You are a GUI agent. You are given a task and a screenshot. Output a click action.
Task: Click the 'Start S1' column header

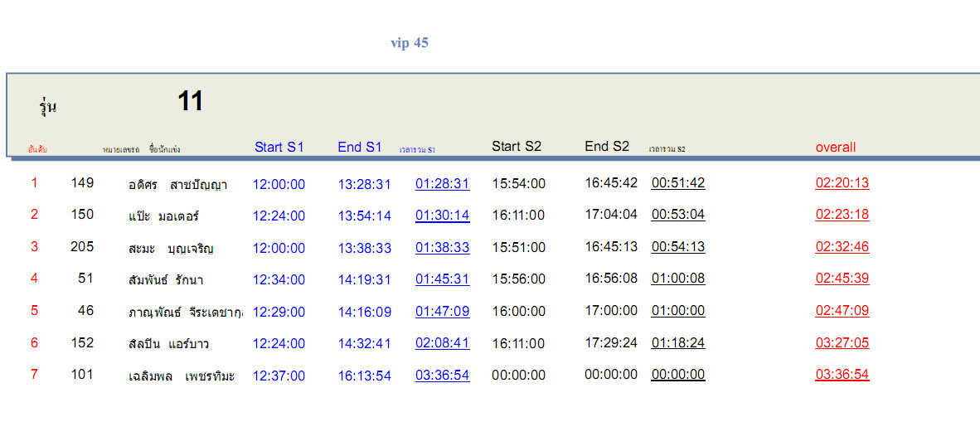[279, 148]
